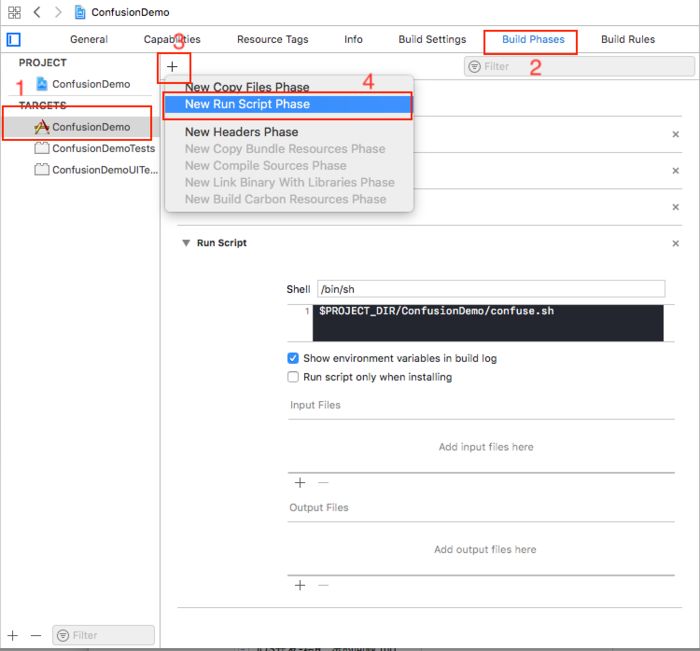Add an output file with plus button
700x651 pixels.
pos(300,585)
